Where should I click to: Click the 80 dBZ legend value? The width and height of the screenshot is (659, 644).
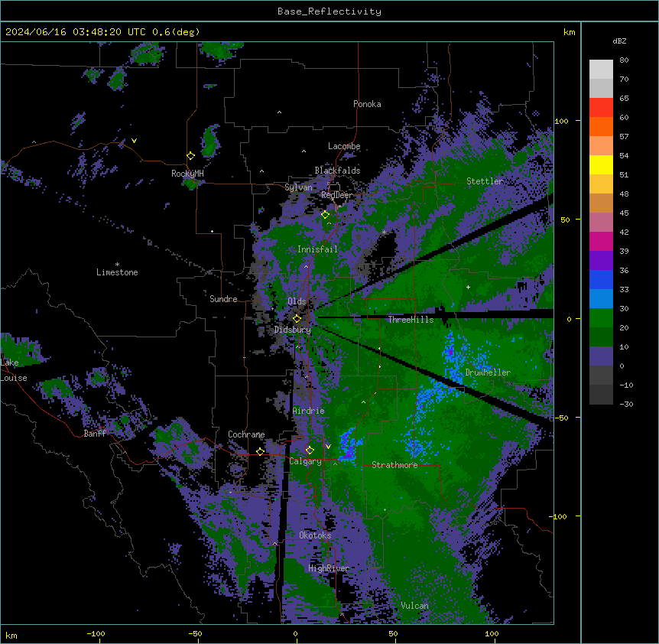(624, 60)
